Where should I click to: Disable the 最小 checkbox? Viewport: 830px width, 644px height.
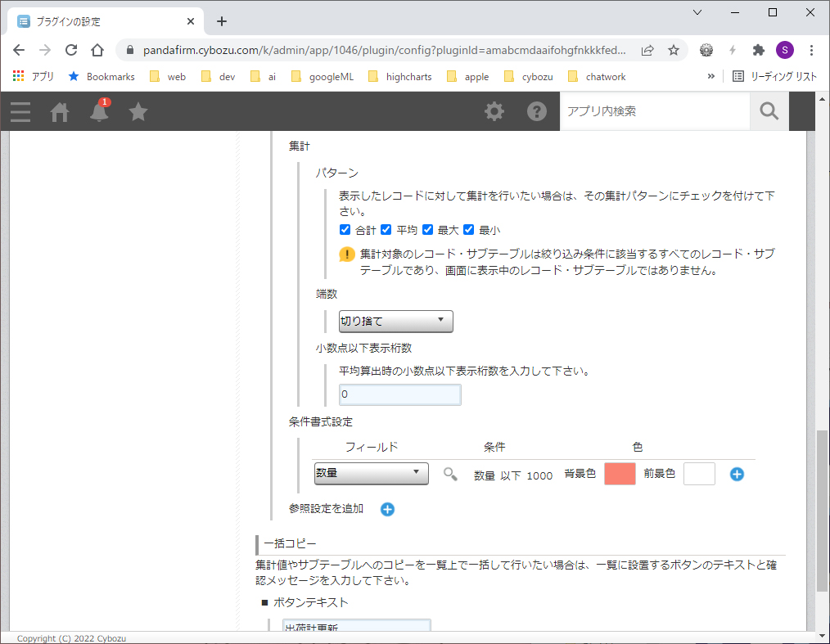(469, 230)
